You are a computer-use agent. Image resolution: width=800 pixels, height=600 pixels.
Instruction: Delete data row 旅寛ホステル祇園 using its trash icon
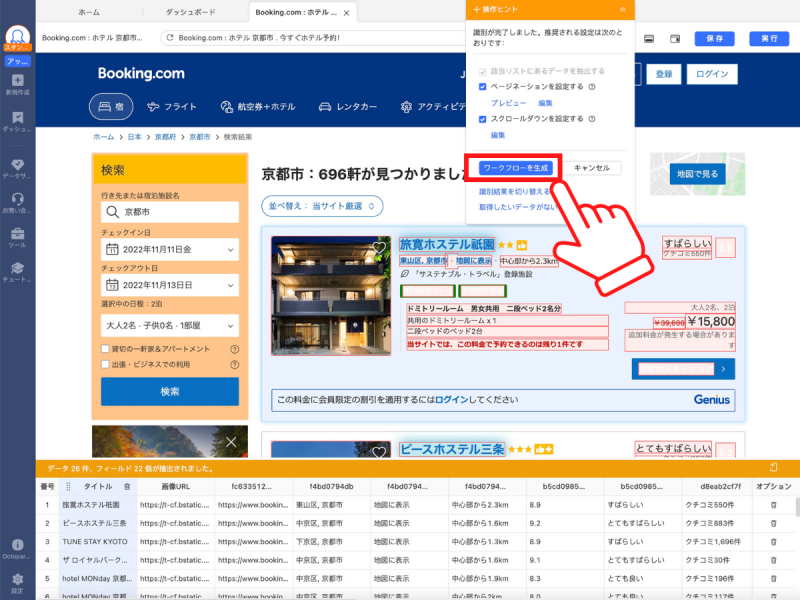click(773, 505)
